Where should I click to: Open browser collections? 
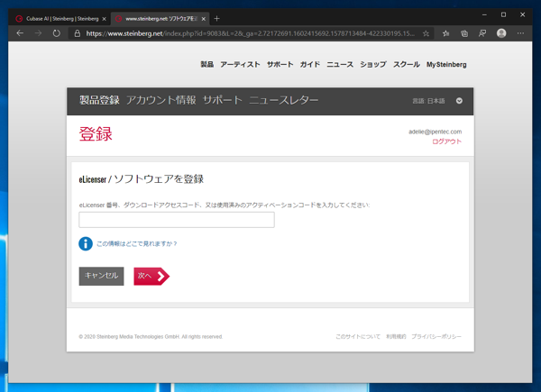click(464, 33)
